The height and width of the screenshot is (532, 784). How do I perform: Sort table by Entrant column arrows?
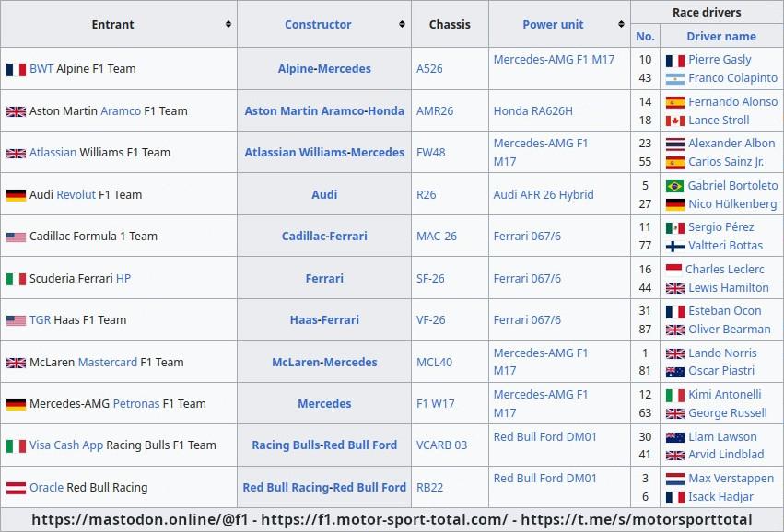point(228,24)
